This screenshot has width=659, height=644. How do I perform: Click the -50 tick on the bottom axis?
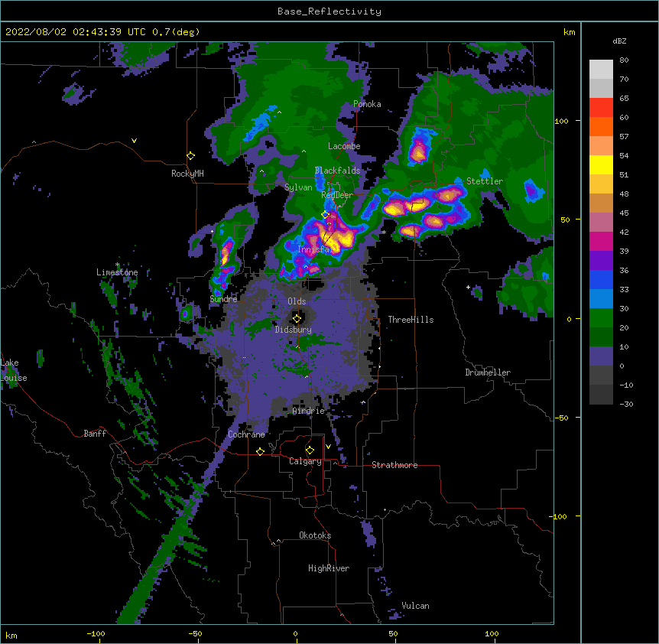[195, 633]
